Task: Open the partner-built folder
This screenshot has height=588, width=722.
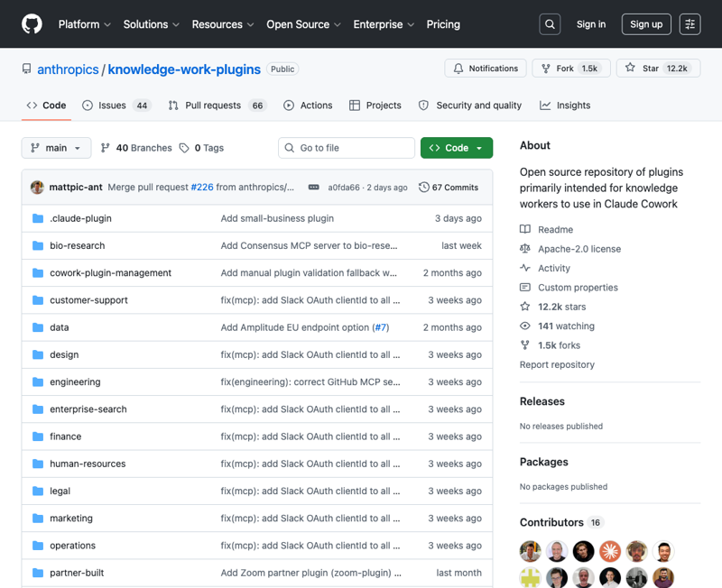Action: (77, 573)
